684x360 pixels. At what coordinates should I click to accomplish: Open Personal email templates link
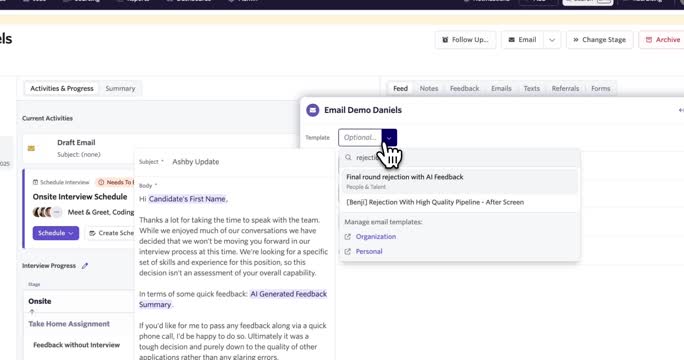click(x=369, y=251)
